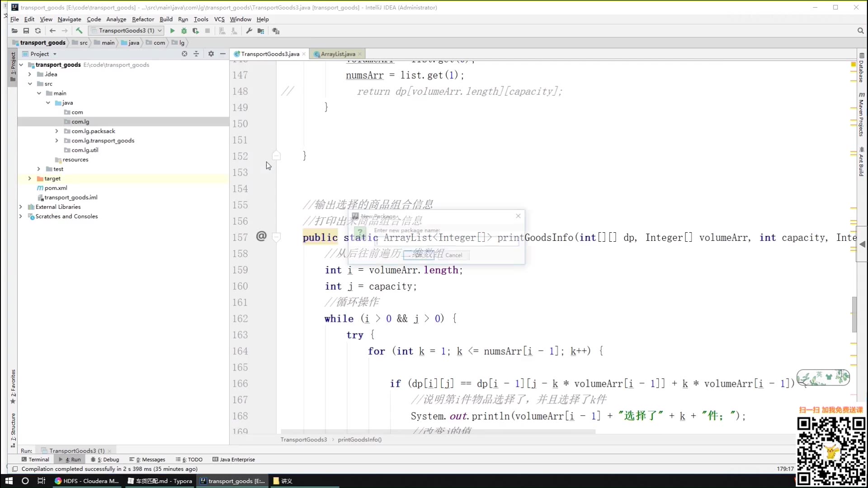Expand the target folder

click(x=30, y=178)
